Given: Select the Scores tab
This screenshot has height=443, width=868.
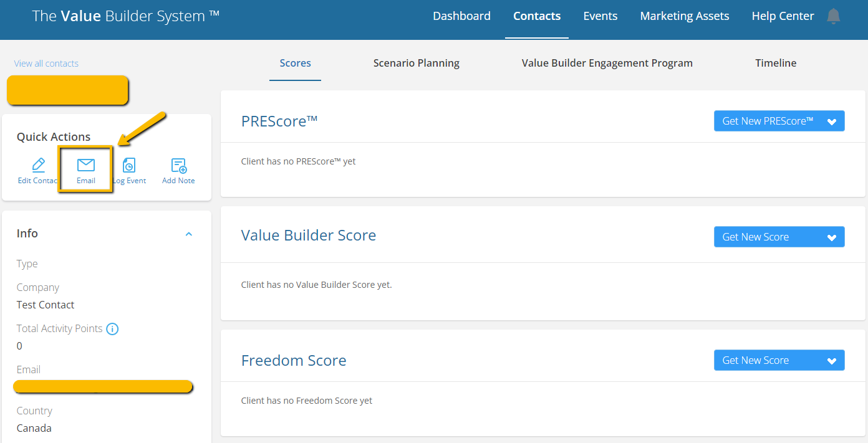Looking at the screenshot, I should coord(295,63).
